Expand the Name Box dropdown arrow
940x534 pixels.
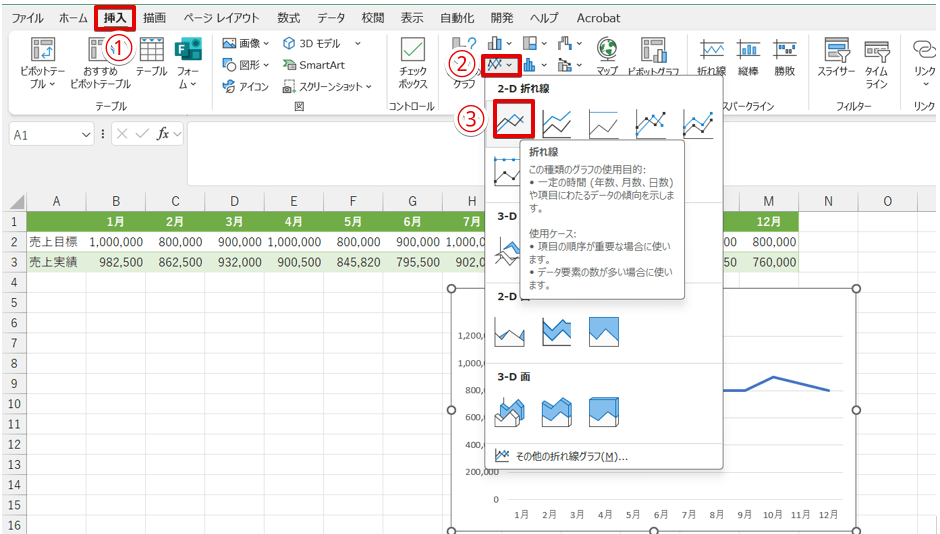pos(87,134)
